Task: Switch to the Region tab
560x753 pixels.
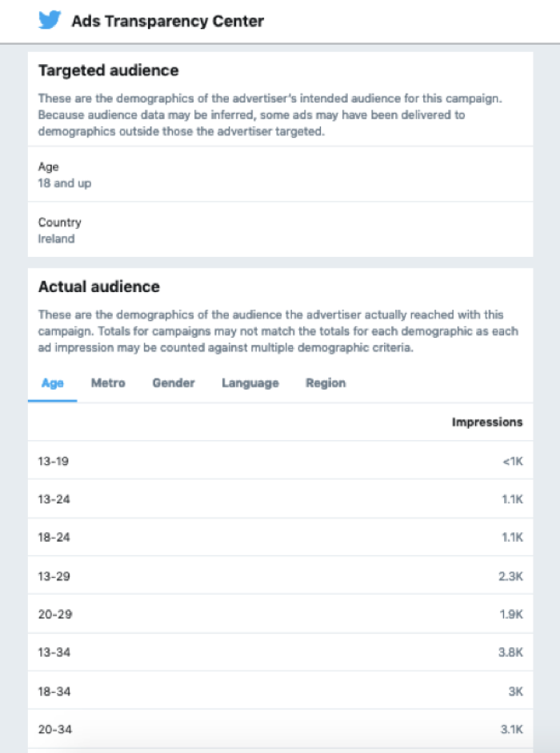Action: point(326,383)
